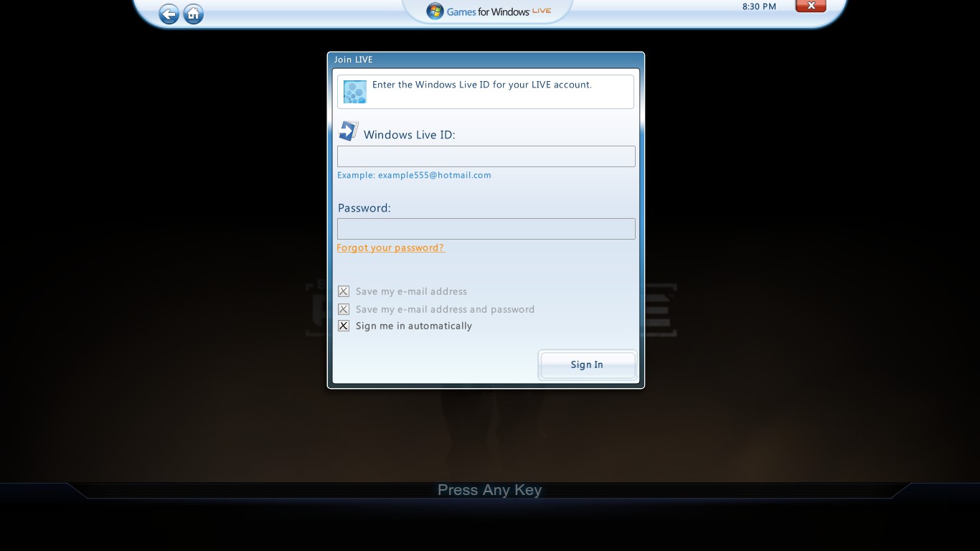980x551 pixels.
Task: Click the Windows Live ID icon
Action: pyautogui.click(x=348, y=131)
